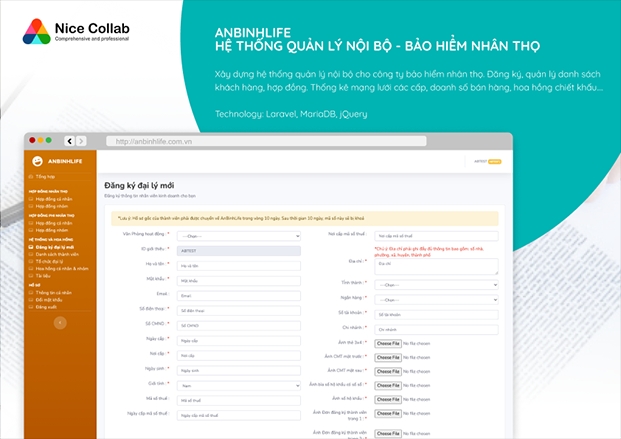Open Tổ chức đại lý in sidebar
The image size is (621, 439).
click(x=49, y=261)
